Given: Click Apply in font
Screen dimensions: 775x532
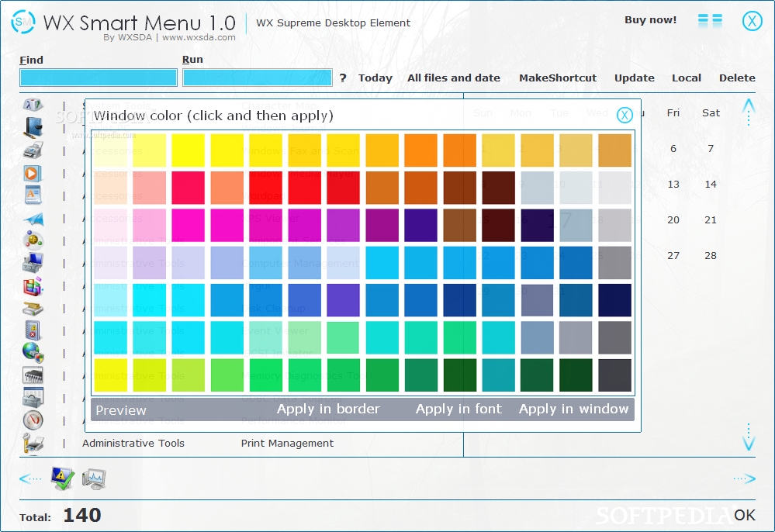Looking at the screenshot, I should click(458, 409).
